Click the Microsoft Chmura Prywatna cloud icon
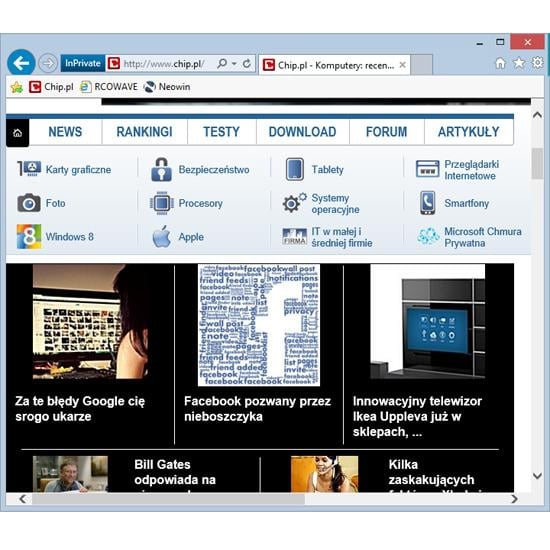 428,236
